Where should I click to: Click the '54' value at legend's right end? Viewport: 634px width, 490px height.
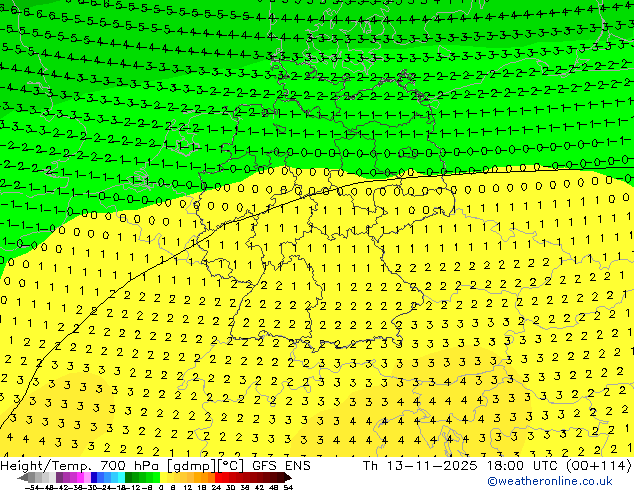pyautogui.click(x=288, y=488)
